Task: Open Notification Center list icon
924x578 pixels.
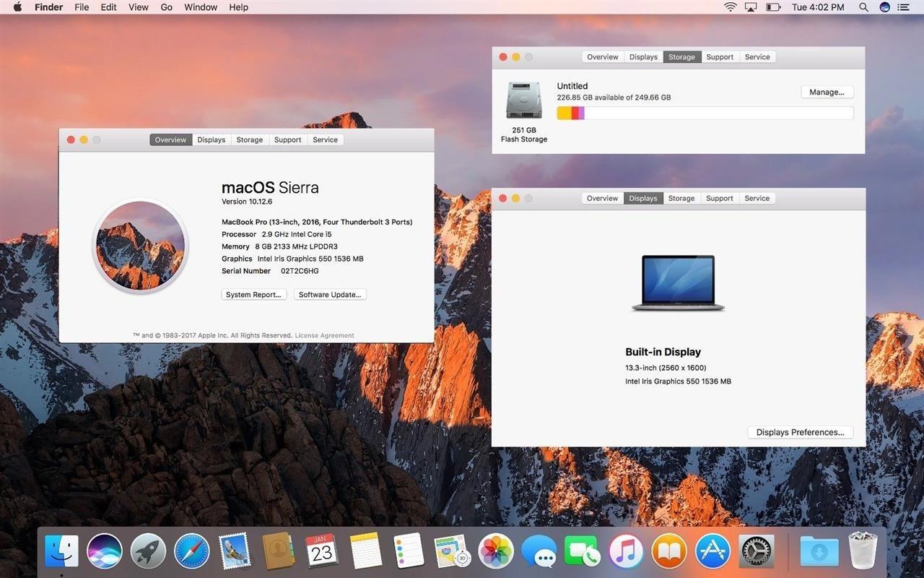Action: click(904, 7)
